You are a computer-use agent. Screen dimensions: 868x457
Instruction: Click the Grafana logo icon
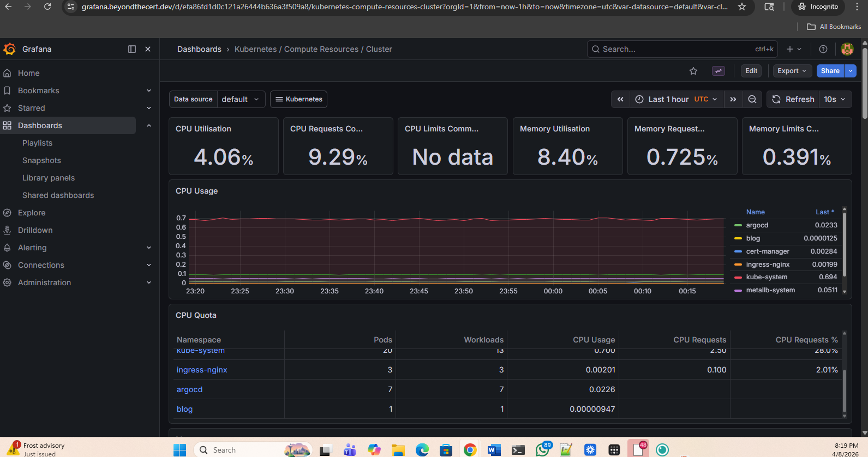point(9,49)
